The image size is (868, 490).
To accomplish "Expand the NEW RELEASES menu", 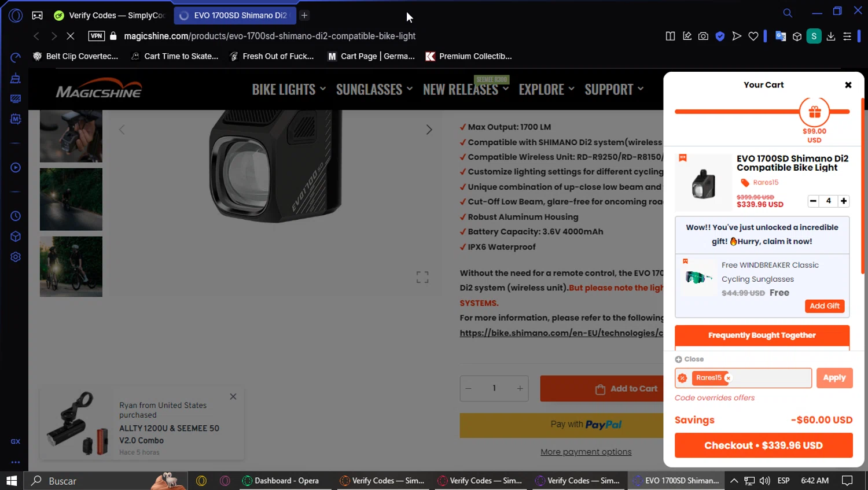I will tap(466, 89).
